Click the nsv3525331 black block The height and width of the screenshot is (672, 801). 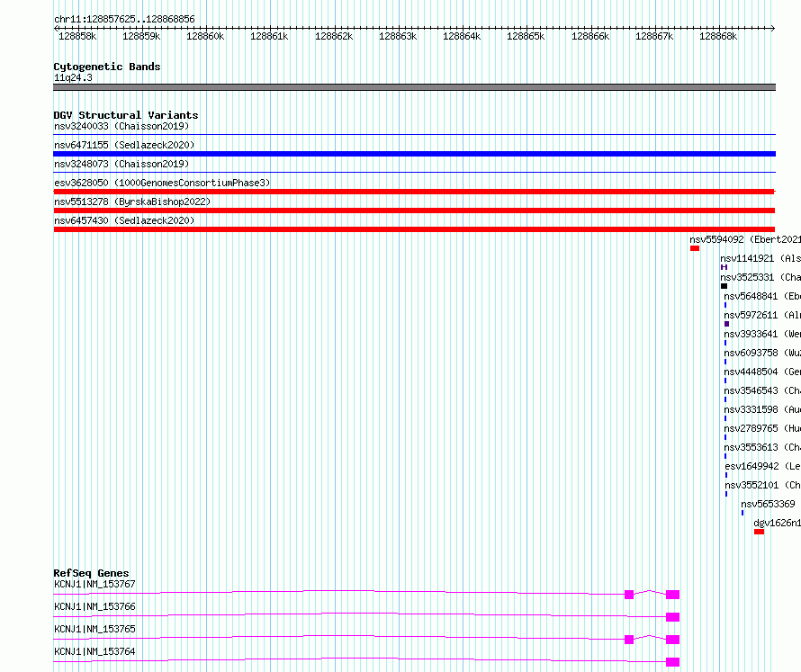pyautogui.click(x=724, y=286)
